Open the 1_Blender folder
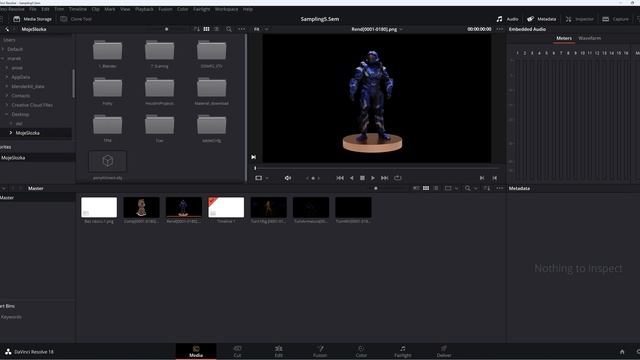This screenshot has width=640, height=360. point(107,50)
